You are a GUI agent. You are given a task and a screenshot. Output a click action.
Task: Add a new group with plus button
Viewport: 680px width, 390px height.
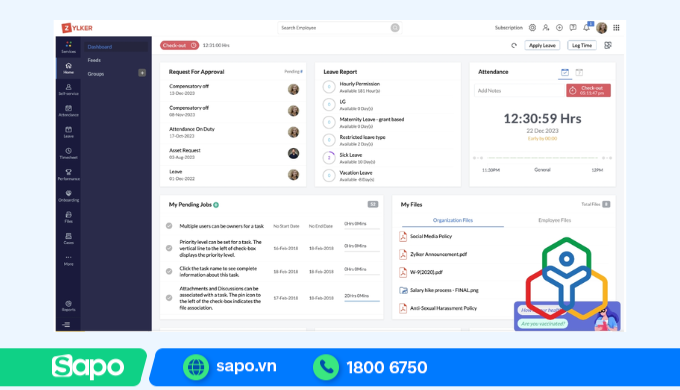[142, 73]
